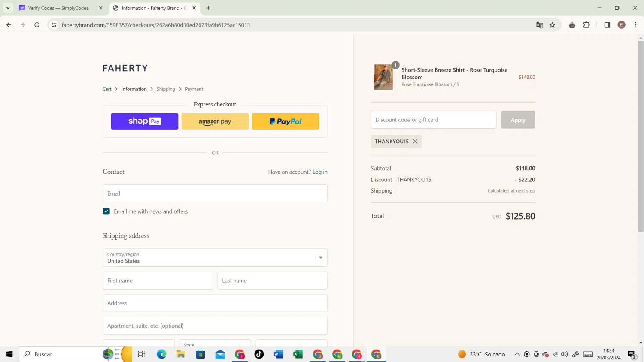This screenshot has width=644, height=362.
Task: Focus the Apartment, suite, etc. field
Action: [x=215, y=326]
